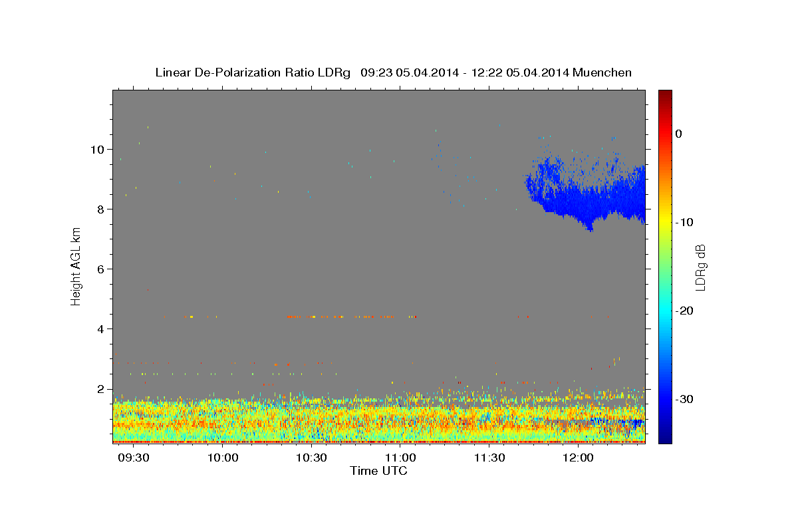
Task: Click the colorbar value '-10'
Action: (684, 222)
